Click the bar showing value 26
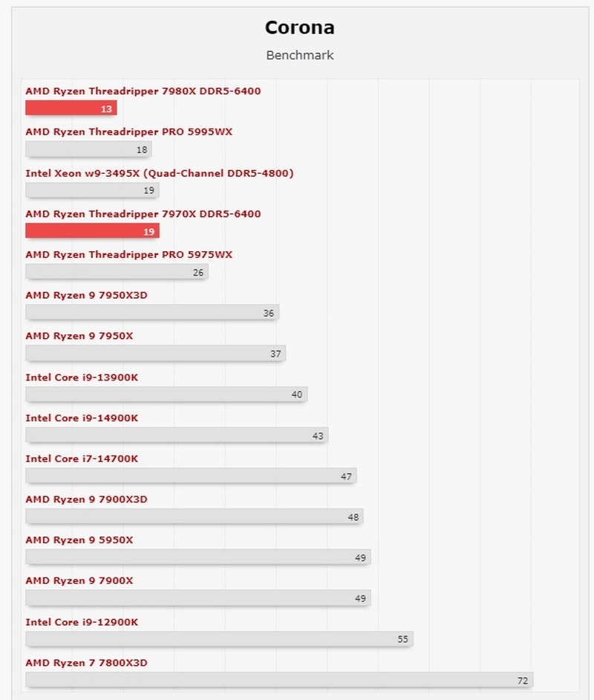 116,272
